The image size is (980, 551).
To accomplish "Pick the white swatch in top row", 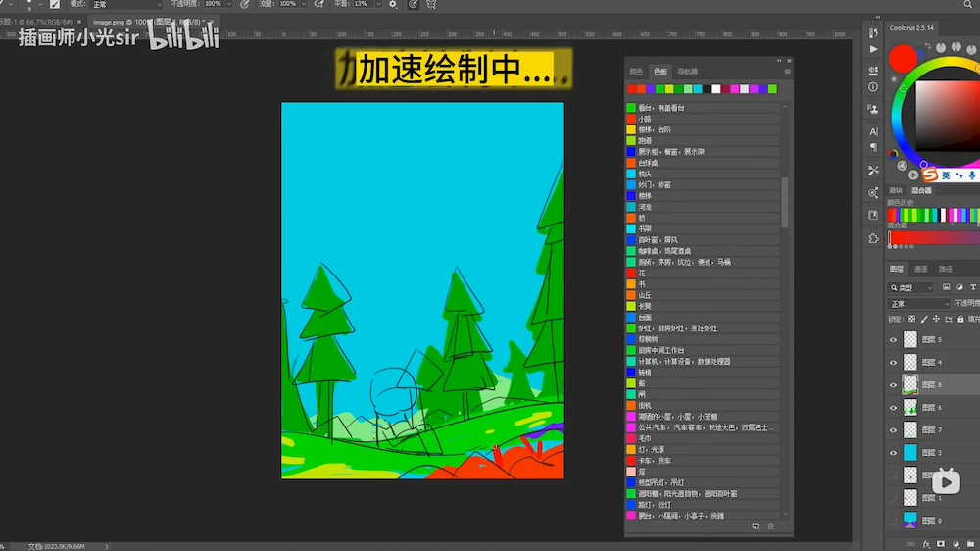I will click(x=716, y=89).
